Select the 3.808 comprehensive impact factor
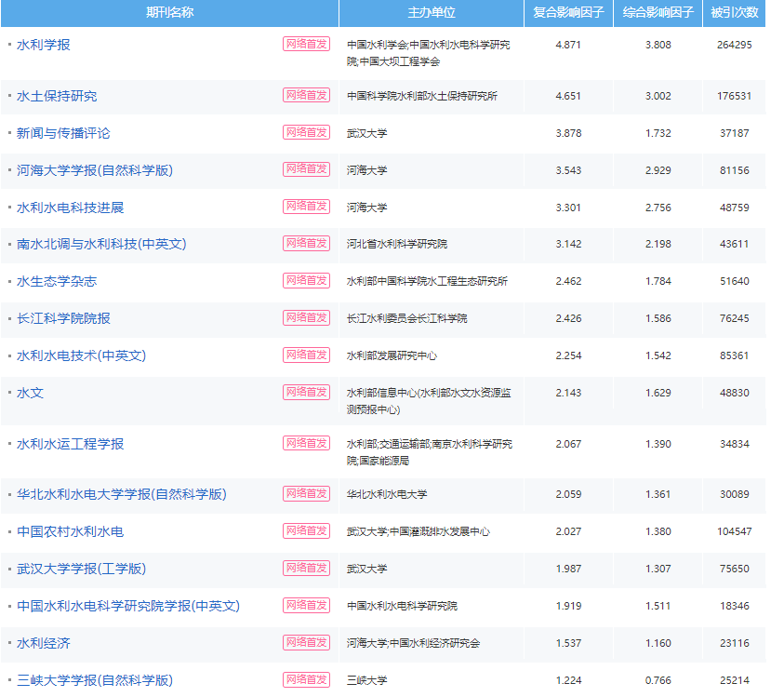This screenshot has width=784, height=697. [658, 45]
